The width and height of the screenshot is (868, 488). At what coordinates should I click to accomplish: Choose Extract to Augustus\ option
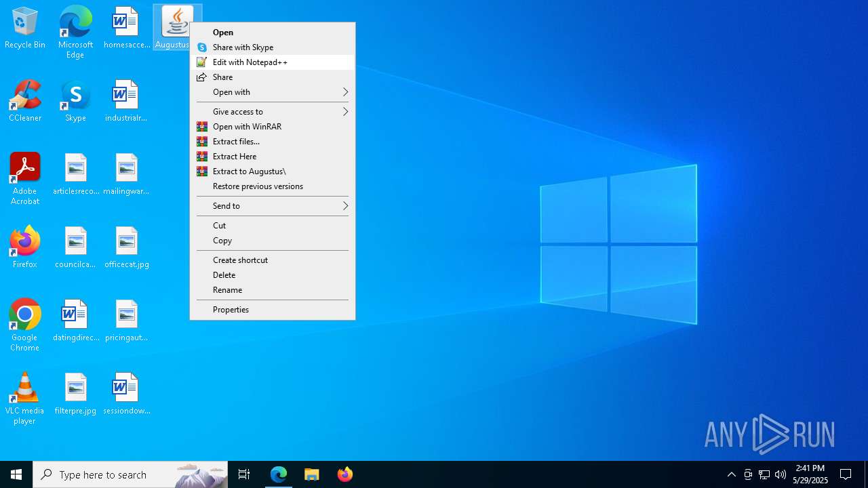point(273,171)
